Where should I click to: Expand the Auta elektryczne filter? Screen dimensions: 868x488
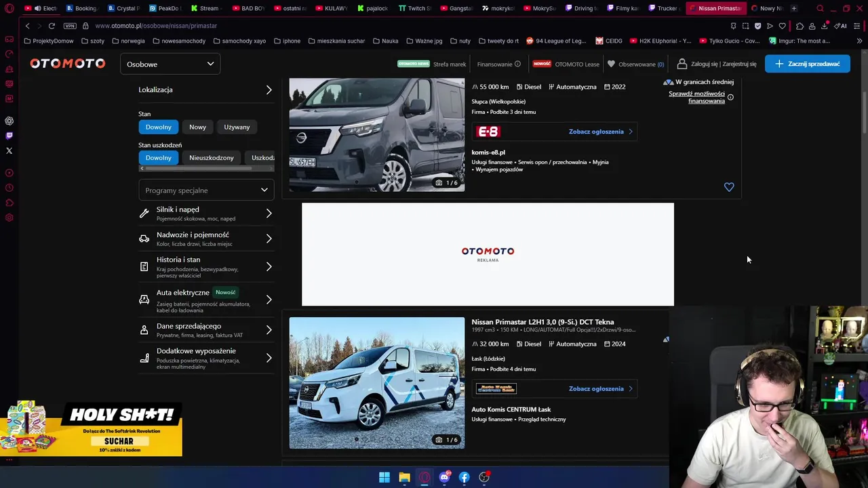(205, 300)
